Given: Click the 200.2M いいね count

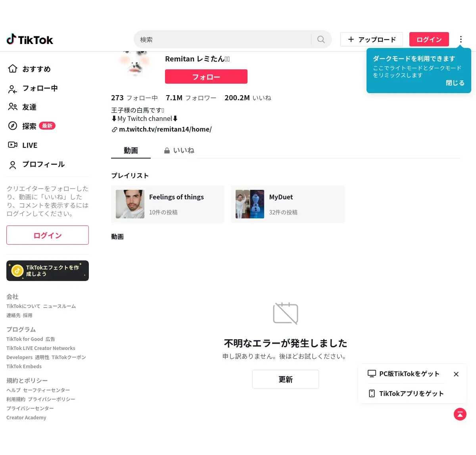Looking at the screenshot, I should click(248, 98).
